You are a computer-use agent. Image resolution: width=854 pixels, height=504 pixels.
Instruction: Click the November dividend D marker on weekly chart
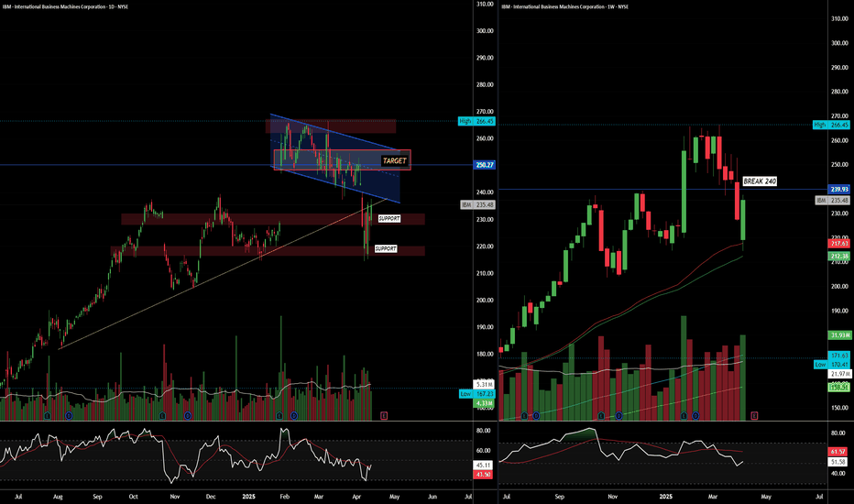619,416
